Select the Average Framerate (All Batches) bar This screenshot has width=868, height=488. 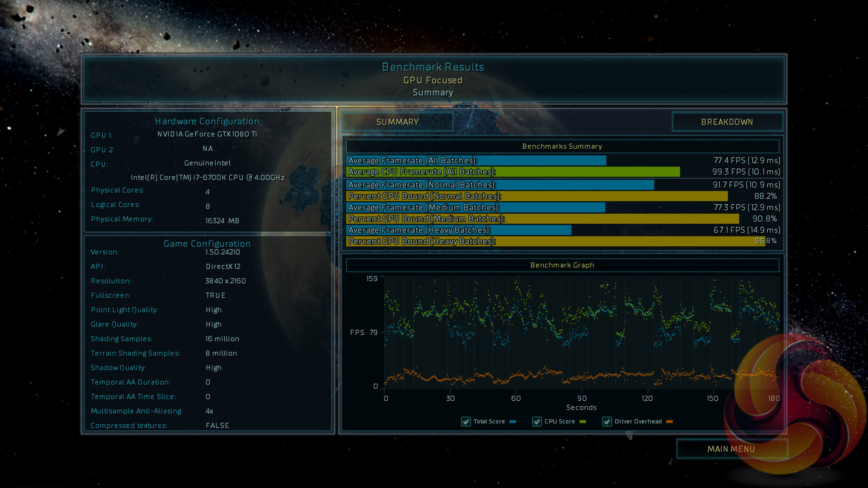[x=476, y=161]
